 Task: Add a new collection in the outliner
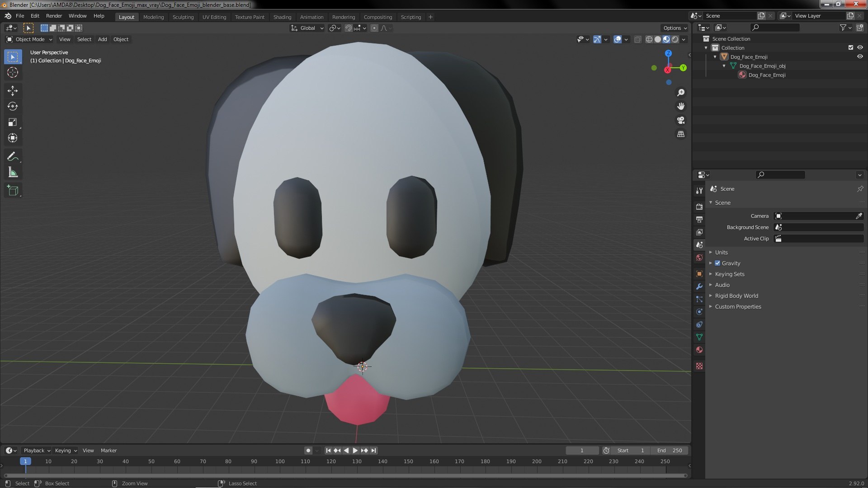pyautogui.click(x=859, y=28)
